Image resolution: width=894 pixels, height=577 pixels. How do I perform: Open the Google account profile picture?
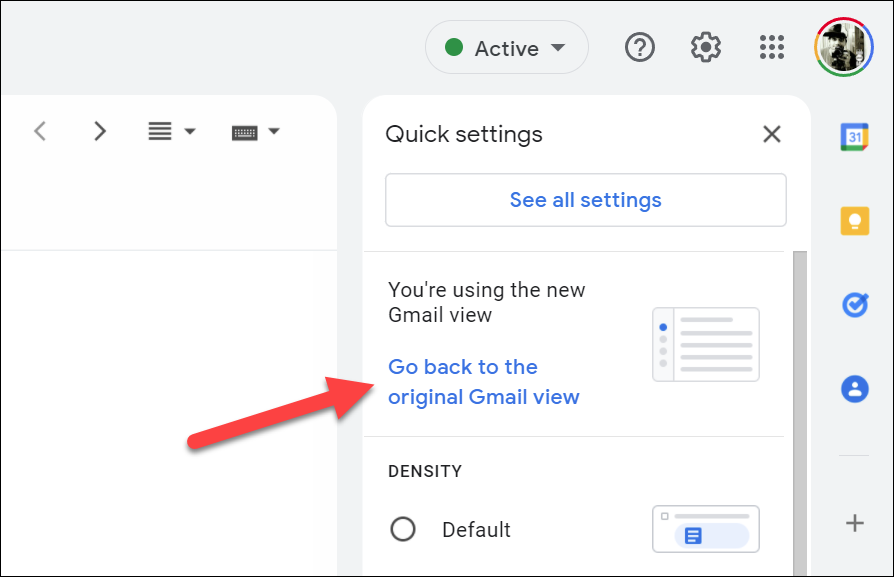pyautogui.click(x=844, y=47)
